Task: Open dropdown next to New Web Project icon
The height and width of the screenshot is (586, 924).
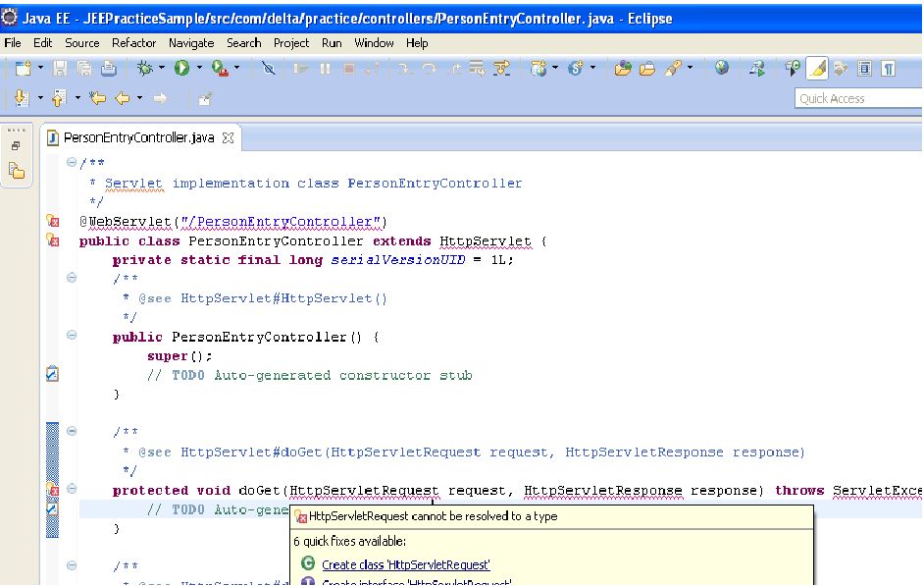Action: 555,67
